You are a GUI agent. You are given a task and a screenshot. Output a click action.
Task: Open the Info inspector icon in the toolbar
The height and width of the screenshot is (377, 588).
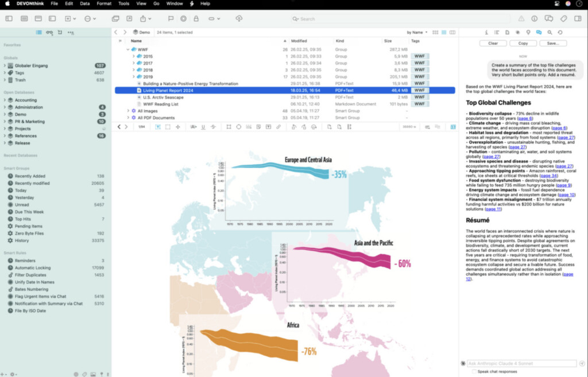pyautogui.click(x=534, y=19)
